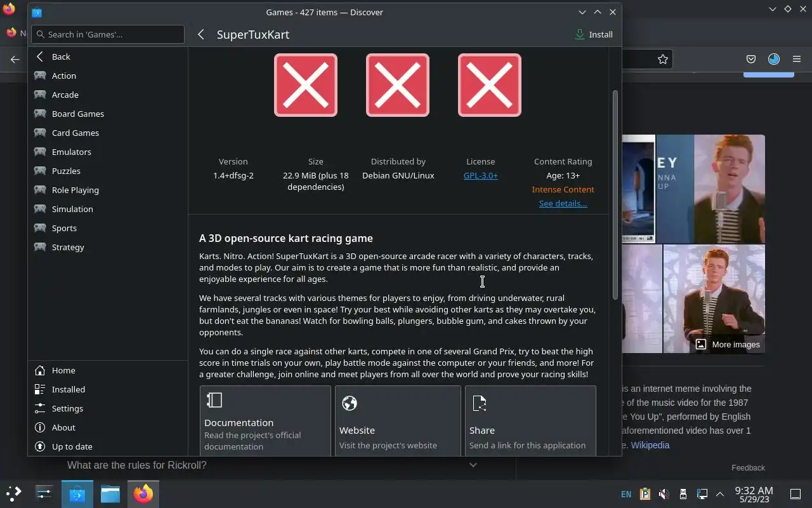Go to Discover Home
The width and height of the screenshot is (812, 508).
coord(108,370)
